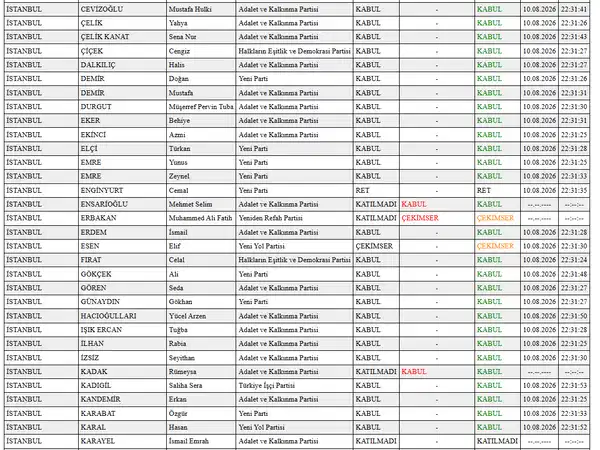
Task: Click red KABUL in KADAK row
Action: point(414,372)
